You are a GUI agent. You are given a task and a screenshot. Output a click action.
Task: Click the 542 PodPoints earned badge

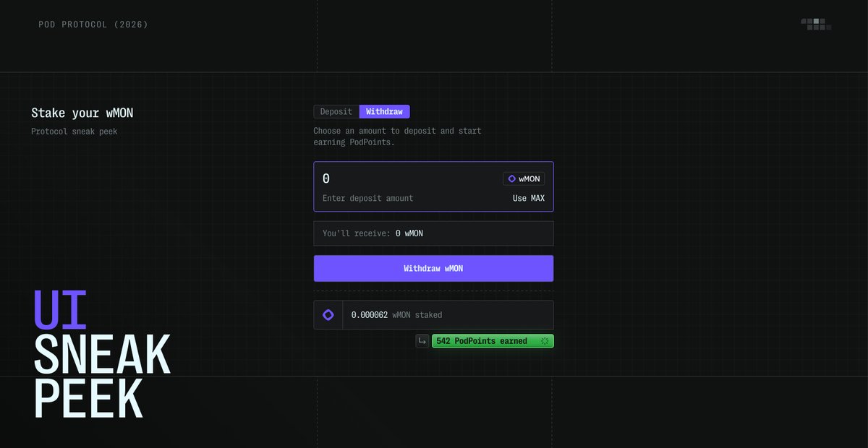point(492,340)
